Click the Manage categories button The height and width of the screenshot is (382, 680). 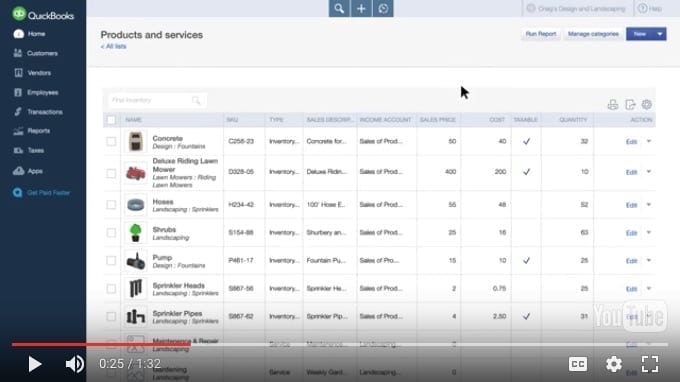click(593, 34)
